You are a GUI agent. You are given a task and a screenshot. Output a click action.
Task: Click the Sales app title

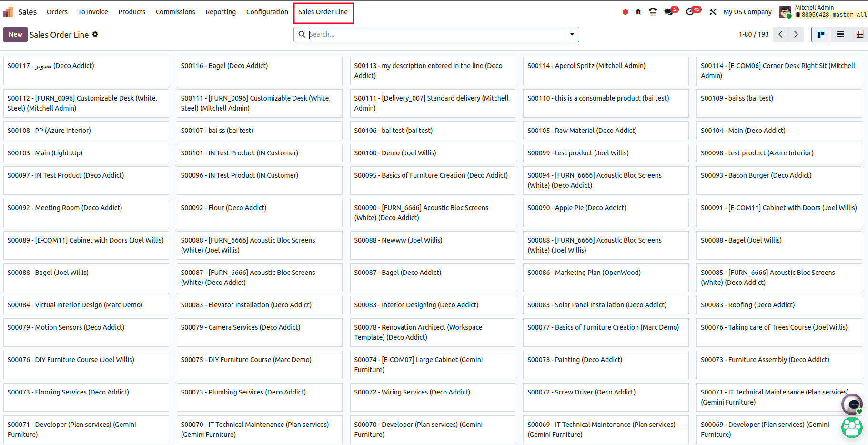[27, 12]
